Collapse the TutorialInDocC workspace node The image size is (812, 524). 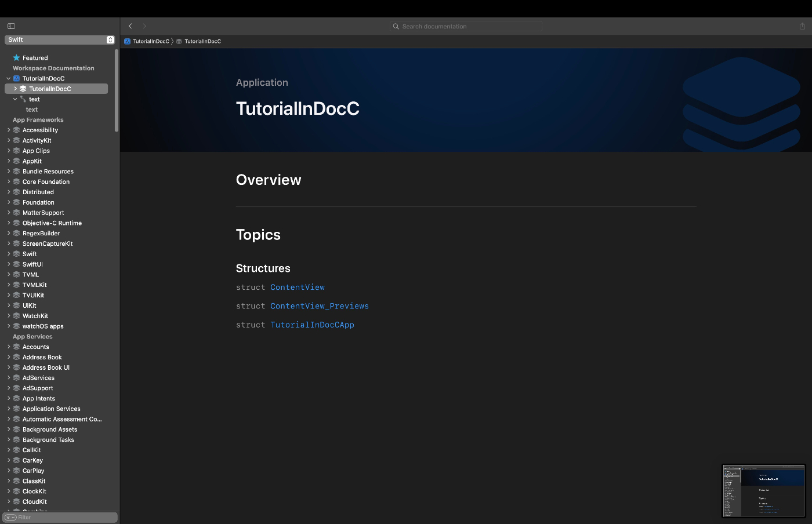point(8,79)
